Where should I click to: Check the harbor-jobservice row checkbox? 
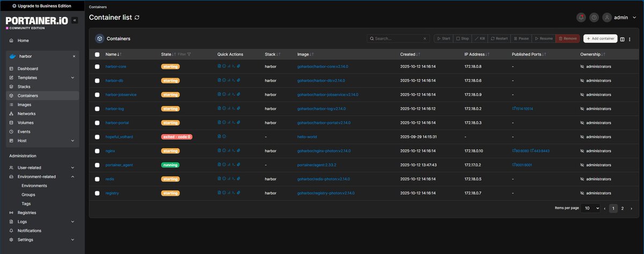pos(97,94)
